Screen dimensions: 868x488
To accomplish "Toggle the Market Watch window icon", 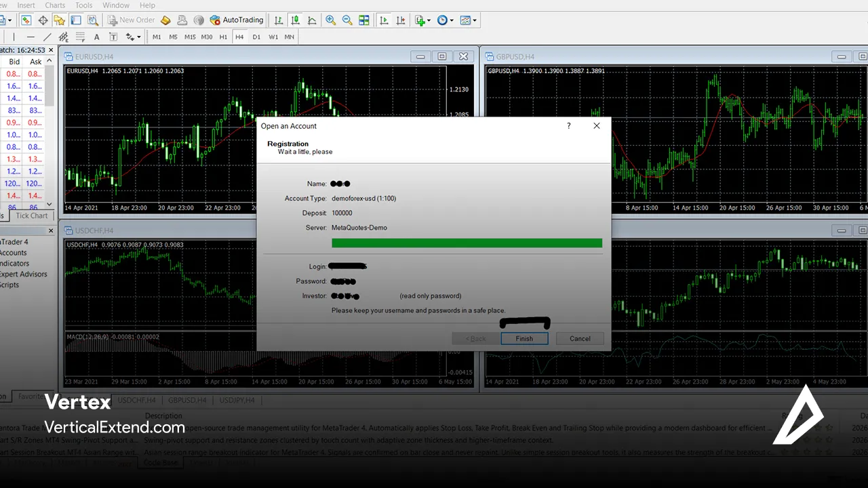I will click(26, 20).
